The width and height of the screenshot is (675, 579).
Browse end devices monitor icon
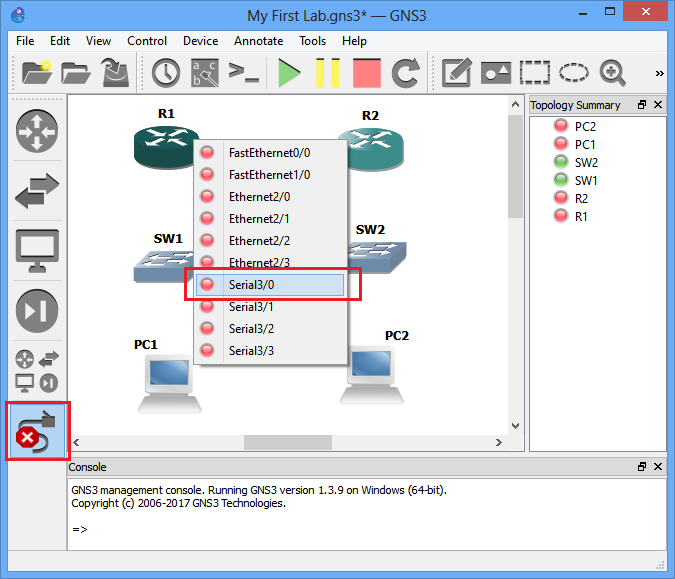37,251
